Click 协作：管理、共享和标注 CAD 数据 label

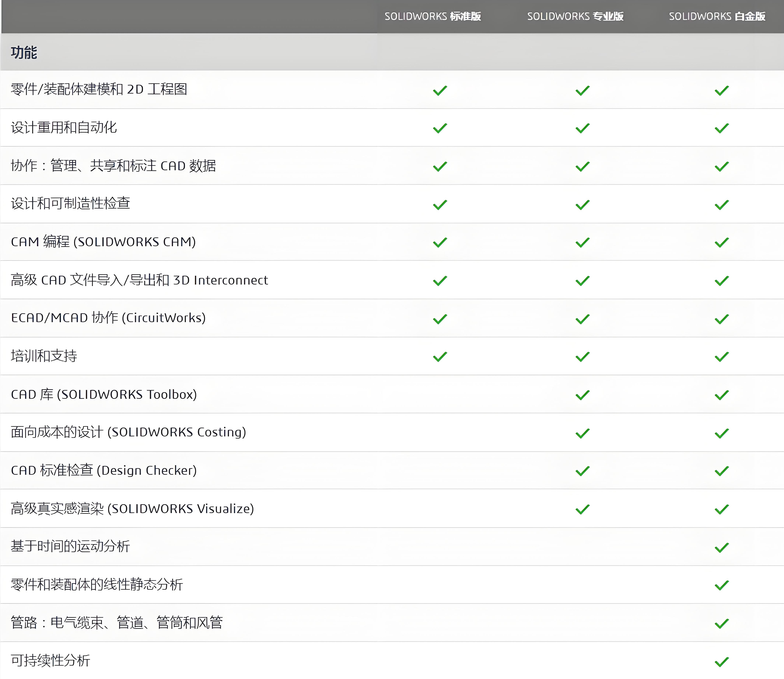(x=113, y=166)
